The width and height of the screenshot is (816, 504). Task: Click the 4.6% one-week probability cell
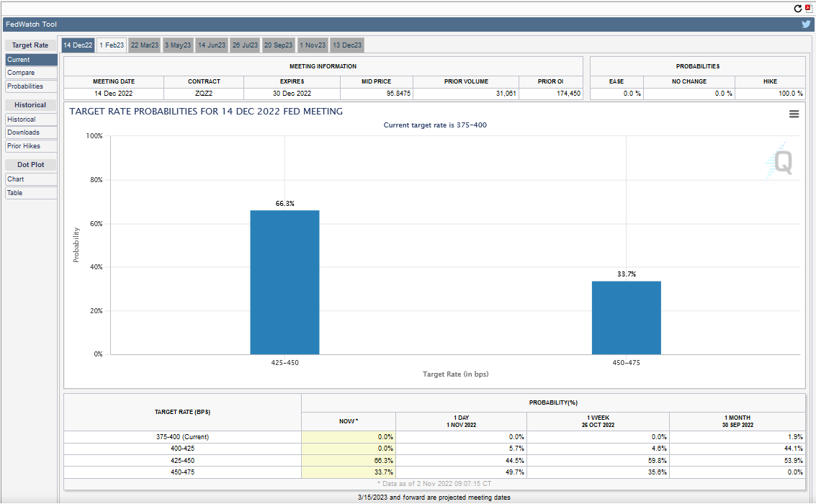pyautogui.click(x=598, y=449)
